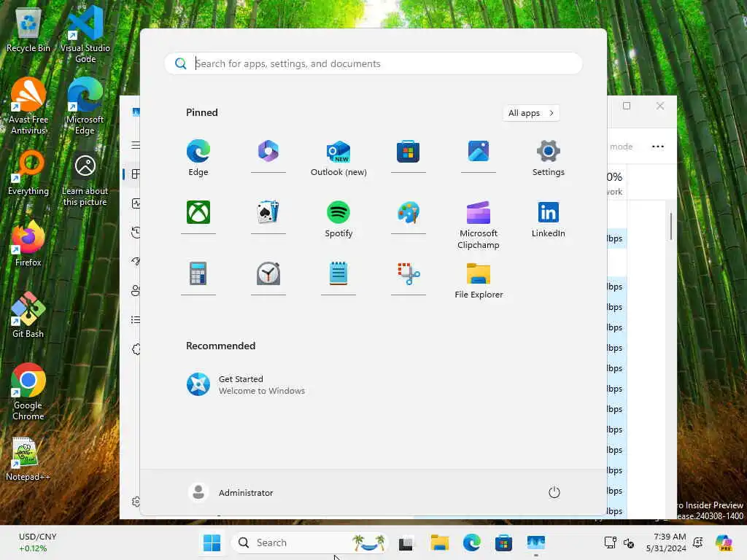Screen dimensions: 747x560
Task: Open Edge from the taskbar
Action: (x=472, y=542)
